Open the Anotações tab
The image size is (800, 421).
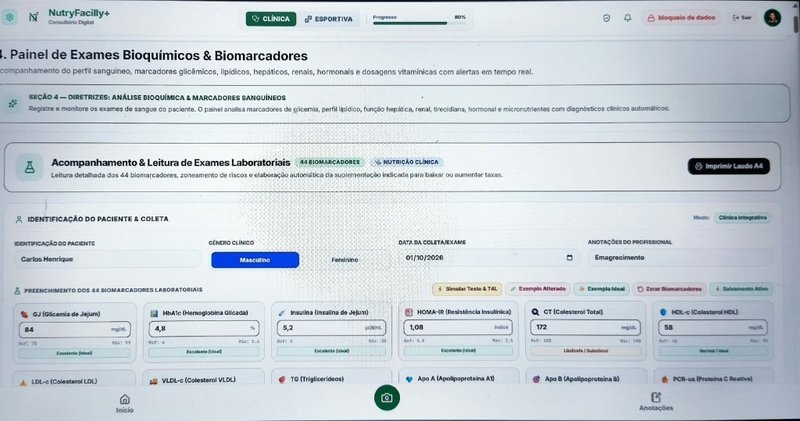pos(656,402)
